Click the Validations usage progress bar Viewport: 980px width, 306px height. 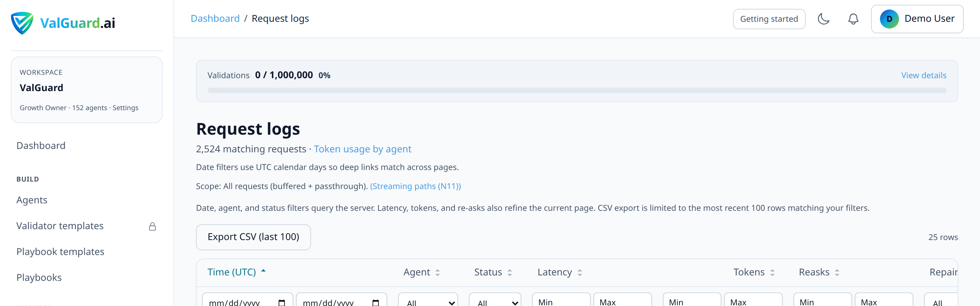577,90
